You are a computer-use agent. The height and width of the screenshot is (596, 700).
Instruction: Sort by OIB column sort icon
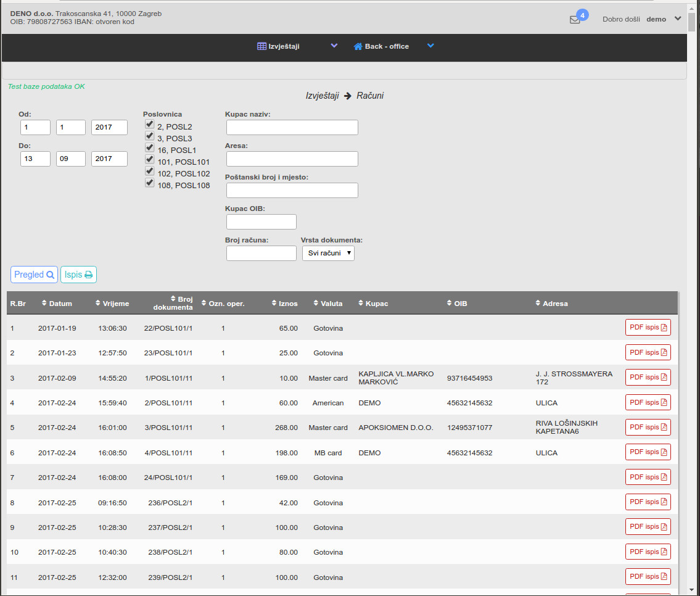coord(448,304)
